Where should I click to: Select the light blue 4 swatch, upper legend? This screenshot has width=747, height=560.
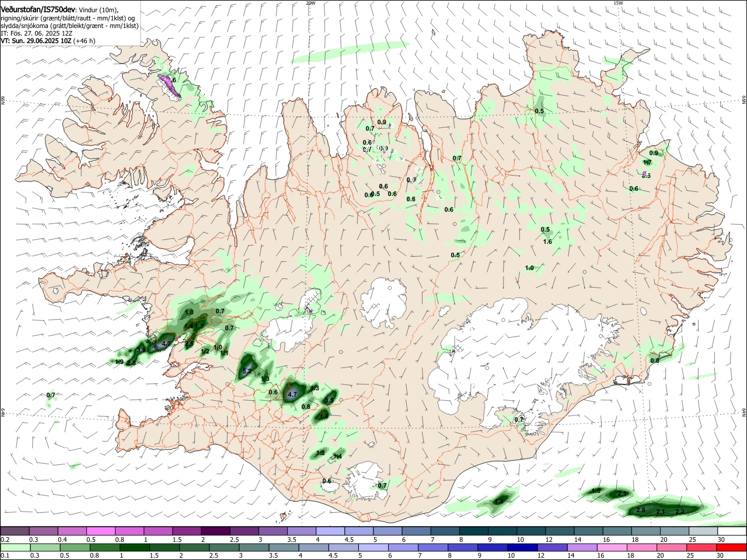click(330, 531)
